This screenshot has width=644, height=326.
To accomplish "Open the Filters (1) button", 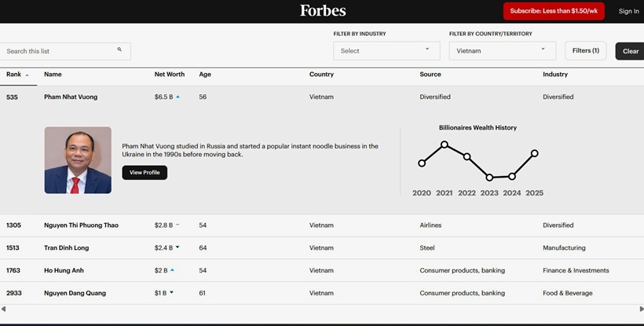I will (585, 50).
